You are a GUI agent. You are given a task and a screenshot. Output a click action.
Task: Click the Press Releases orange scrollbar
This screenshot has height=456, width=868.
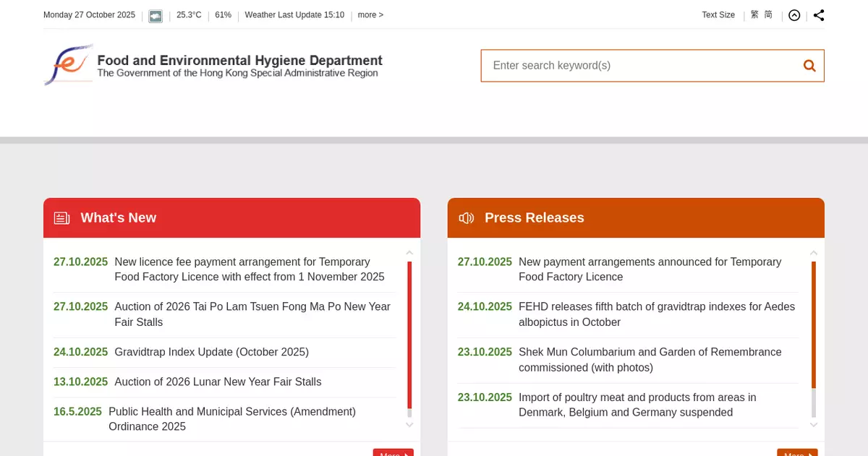[x=814, y=324]
